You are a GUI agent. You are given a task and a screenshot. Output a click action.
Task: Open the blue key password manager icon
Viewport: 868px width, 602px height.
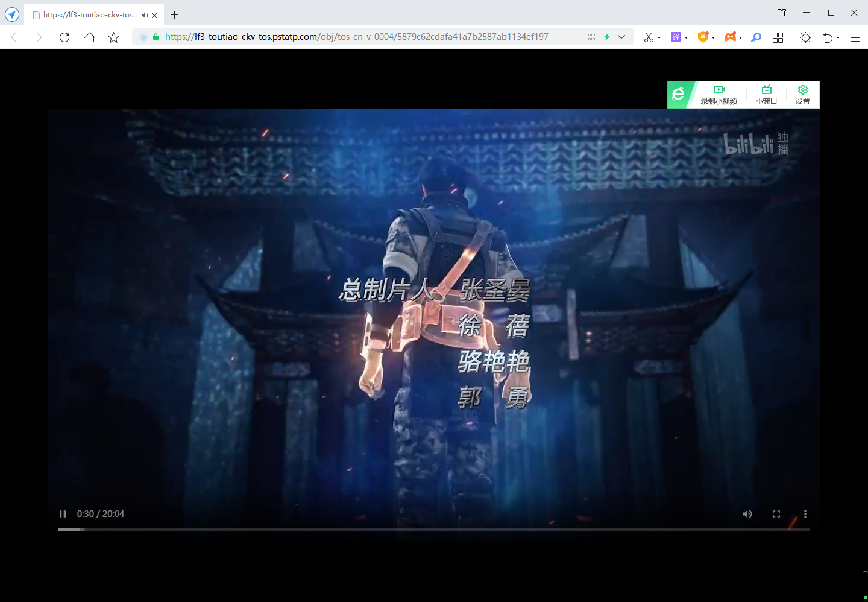coord(756,37)
